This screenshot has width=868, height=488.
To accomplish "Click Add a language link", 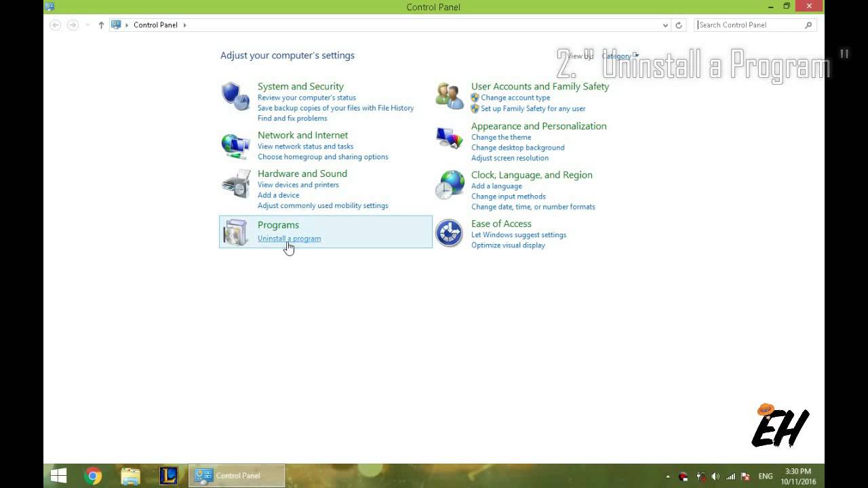I will click(496, 186).
